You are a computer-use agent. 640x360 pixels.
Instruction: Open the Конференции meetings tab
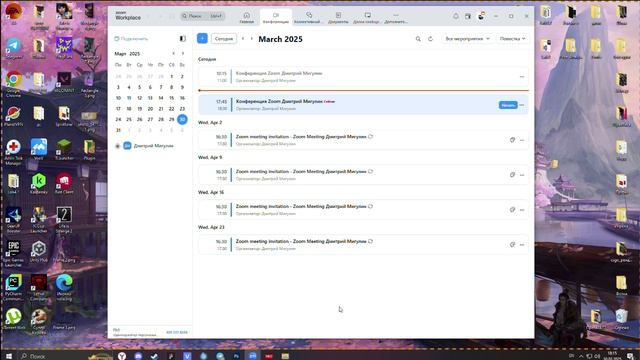pos(276,18)
